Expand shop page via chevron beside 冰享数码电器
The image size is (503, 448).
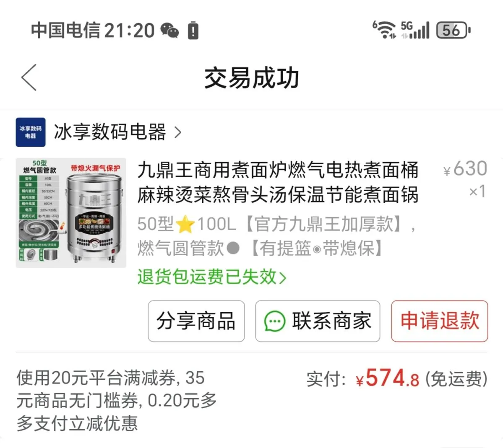[x=178, y=132]
